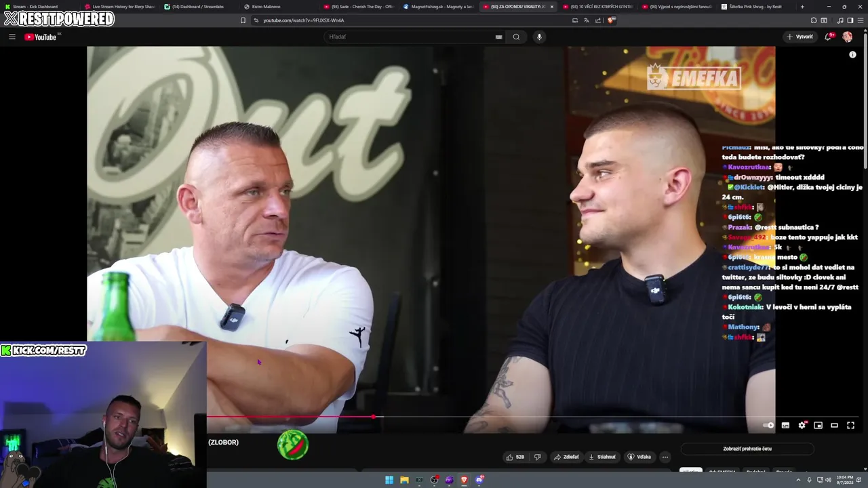Click Zobraziť prehratie četu button
The image size is (868, 488).
[747, 449]
